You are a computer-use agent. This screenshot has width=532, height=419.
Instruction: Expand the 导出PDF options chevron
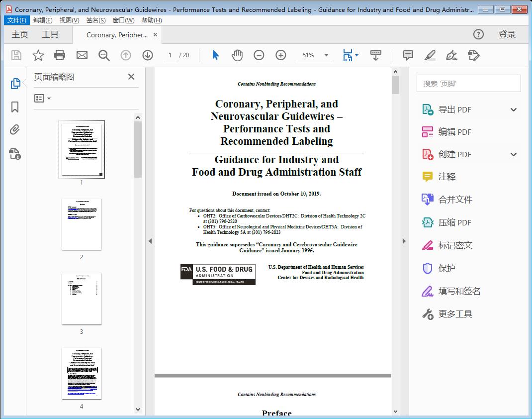(x=513, y=109)
